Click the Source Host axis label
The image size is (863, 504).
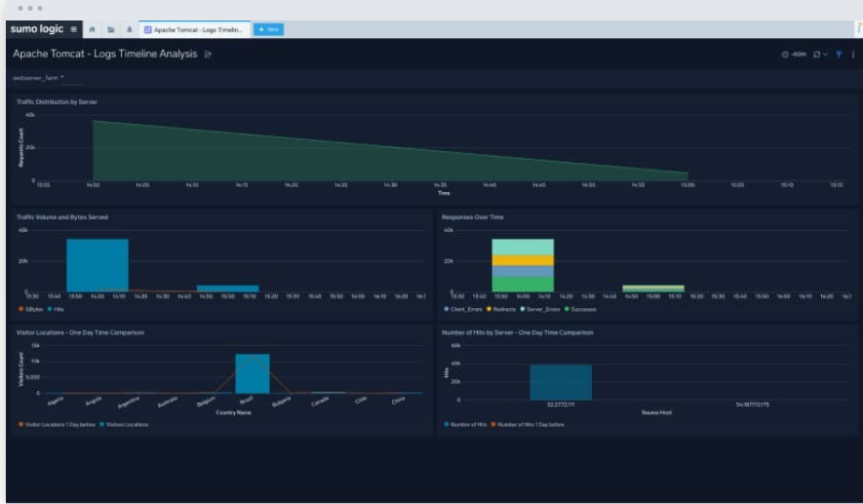point(656,412)
